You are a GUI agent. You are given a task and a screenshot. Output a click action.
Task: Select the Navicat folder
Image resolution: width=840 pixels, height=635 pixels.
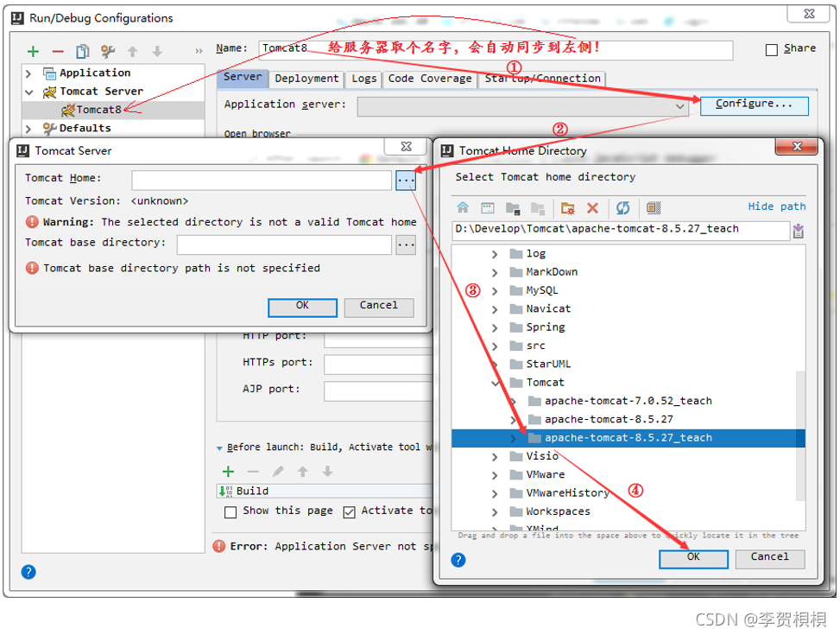tap(548, 309)
